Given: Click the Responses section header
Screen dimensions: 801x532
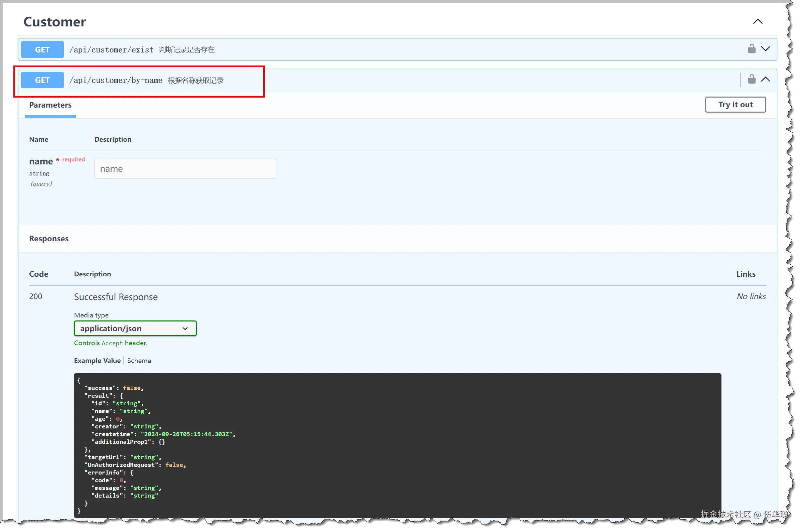Looking at the screenshot, I should pos(49,239).
